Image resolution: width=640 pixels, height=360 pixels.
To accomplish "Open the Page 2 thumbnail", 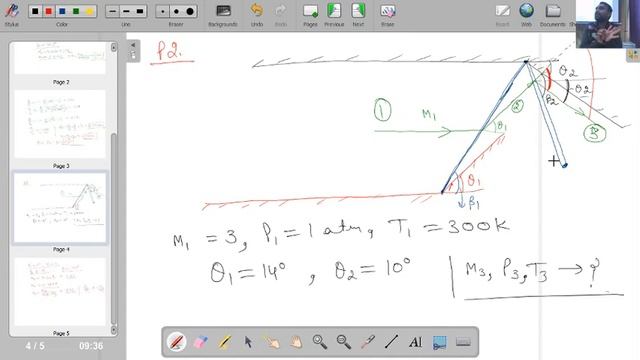I will [60, 58].
